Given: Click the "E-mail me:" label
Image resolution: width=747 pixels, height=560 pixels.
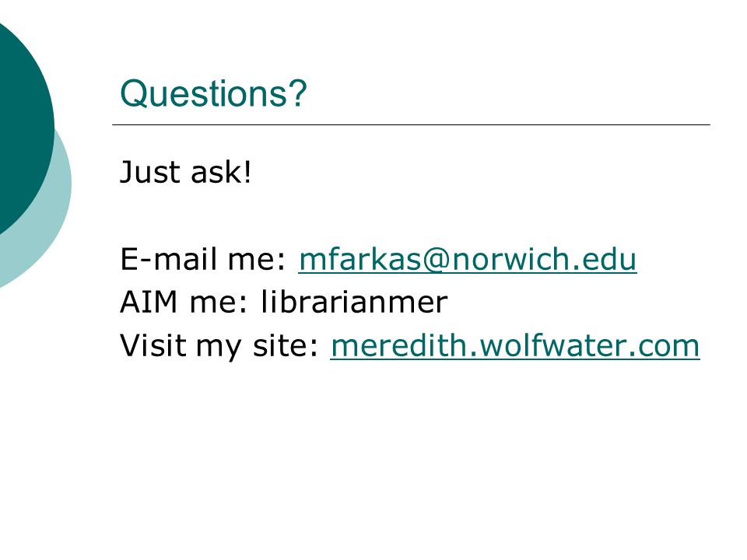Looking at the screenshot, I should tap(203, 260).
